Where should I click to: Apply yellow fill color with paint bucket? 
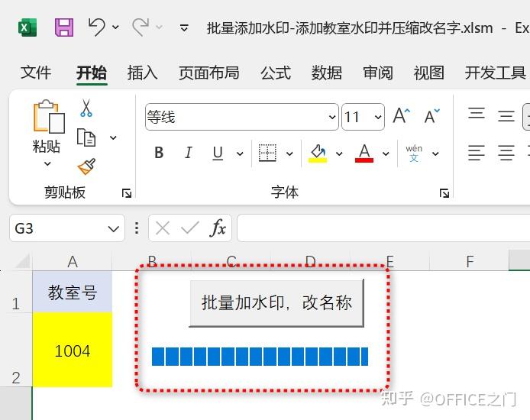click(x=318, y=153)
